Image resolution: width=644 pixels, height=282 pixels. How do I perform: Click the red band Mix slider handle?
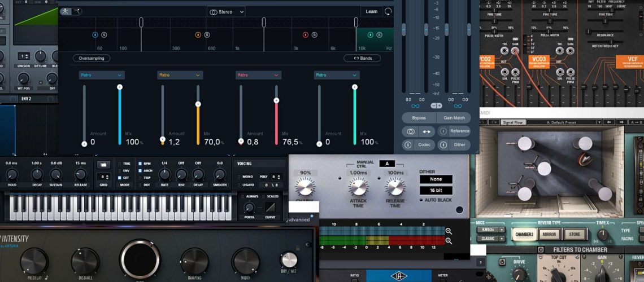click(x=276, y=100)
